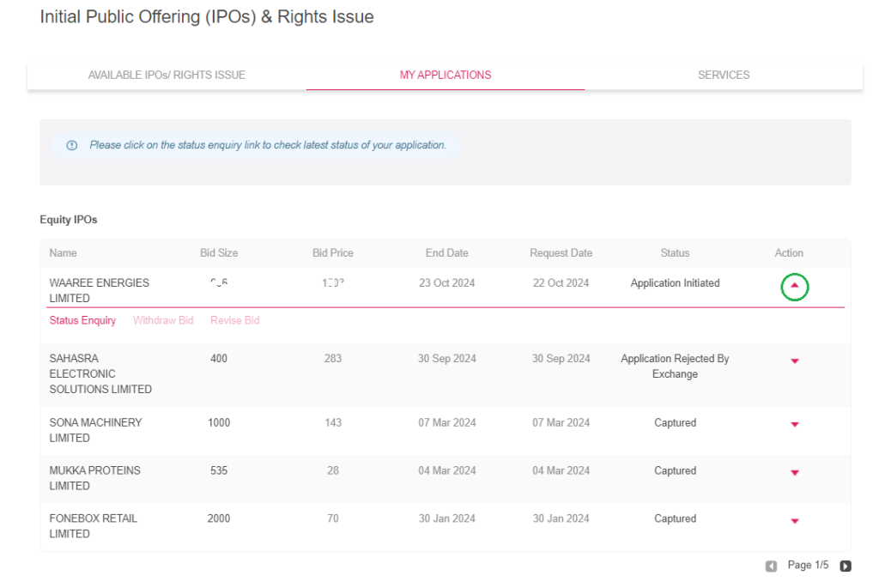Go to the next page of applications
The width and height of the screenshot is (879, 588).
point(846,566)
